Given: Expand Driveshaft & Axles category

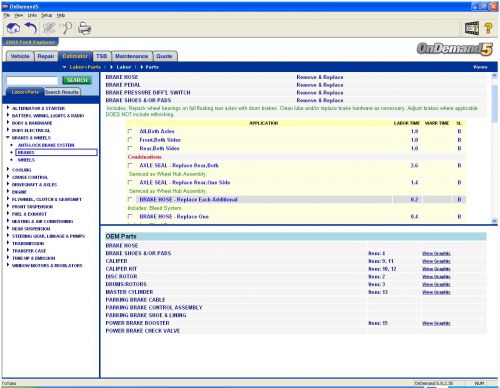Looking at the screenshot, I should point(8,184).
